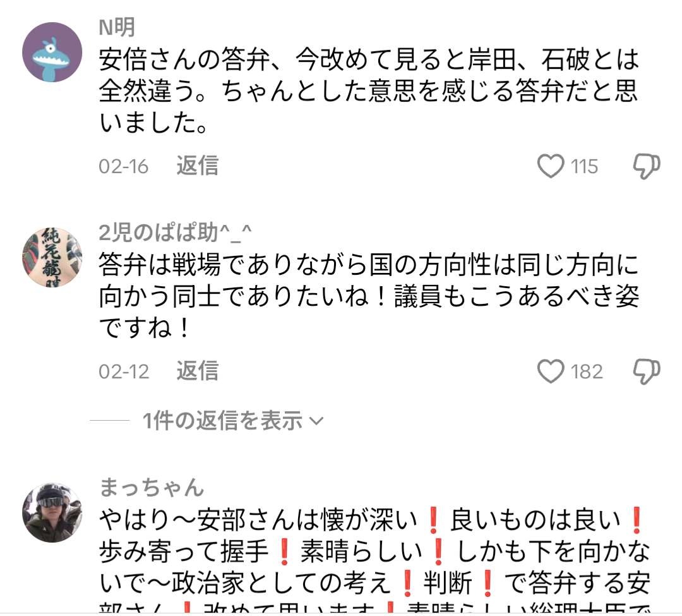
Task: Select comment text starting 答弁は戦場でありながら
Action: point(369,296)
